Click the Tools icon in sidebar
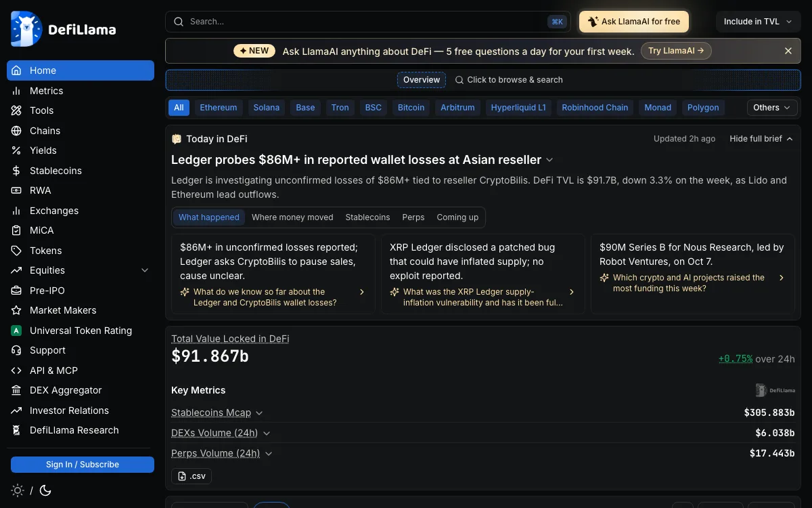The height and width of the screenshot is (508, 812). click(16, 110)
